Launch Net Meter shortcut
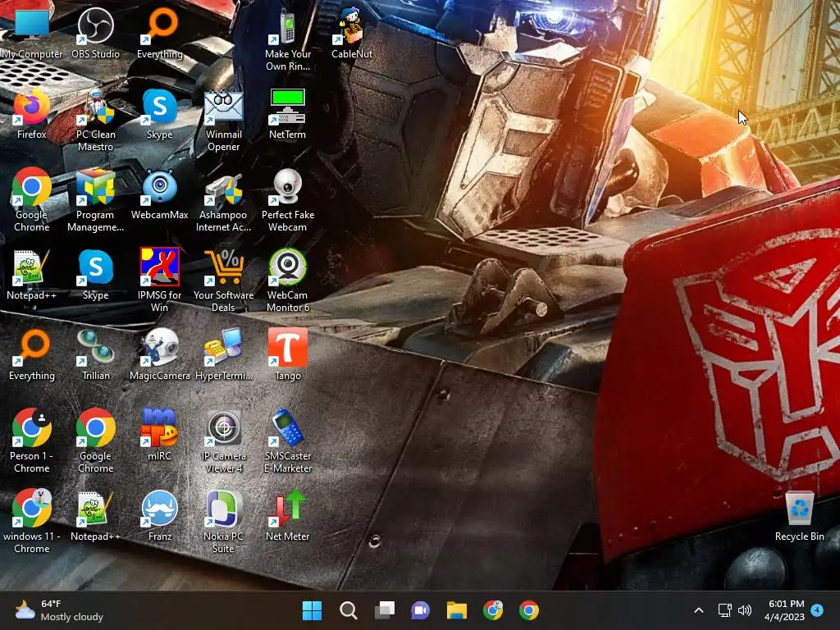 [x=288, y=515]
